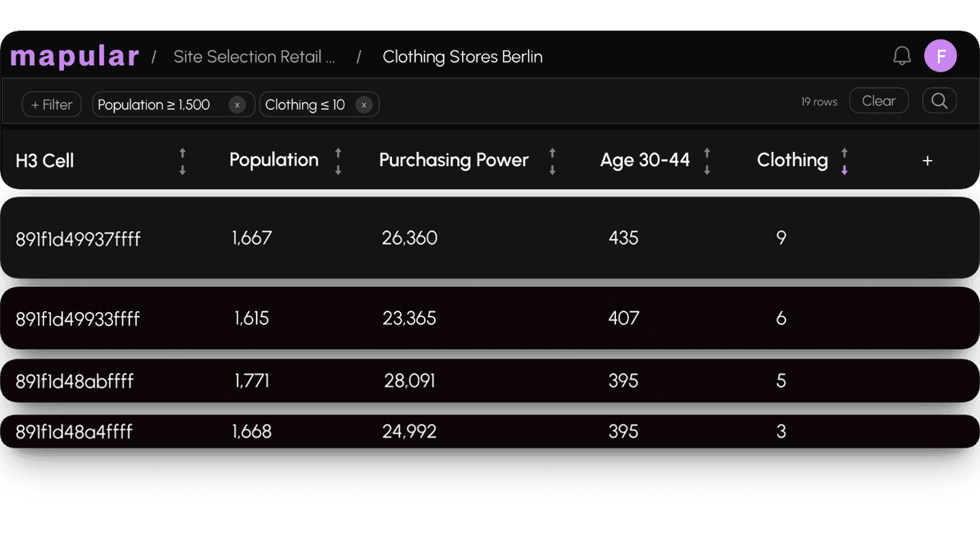980x538 pixels.
Task: Edit the Population ≥ 1,500 filter chip
Action: coord(154,105)
